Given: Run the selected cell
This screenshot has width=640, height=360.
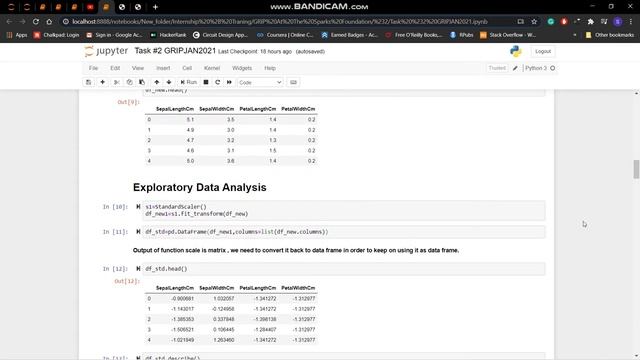Looking at the screenshot, I should coord(189,82).
